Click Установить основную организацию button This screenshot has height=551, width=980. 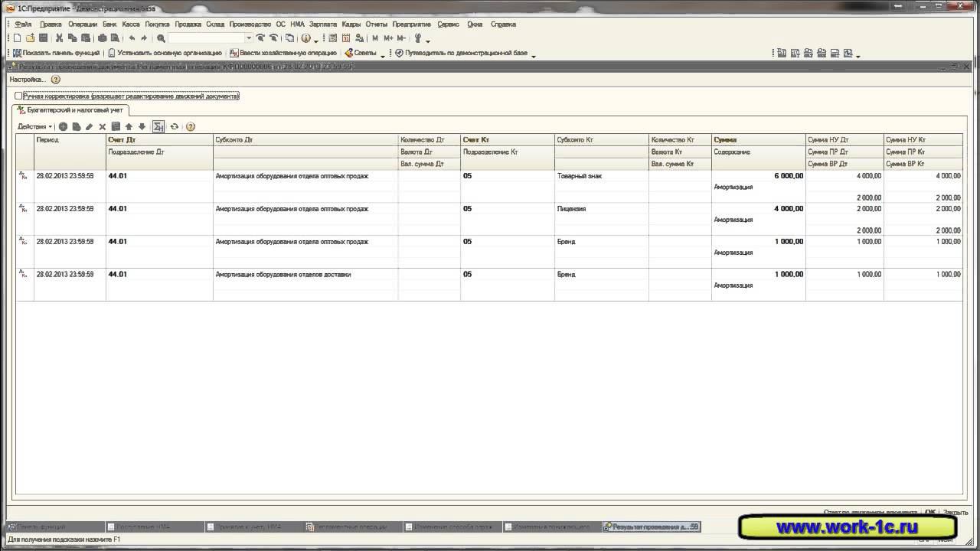pyautogui.click(x=165, y=54)
